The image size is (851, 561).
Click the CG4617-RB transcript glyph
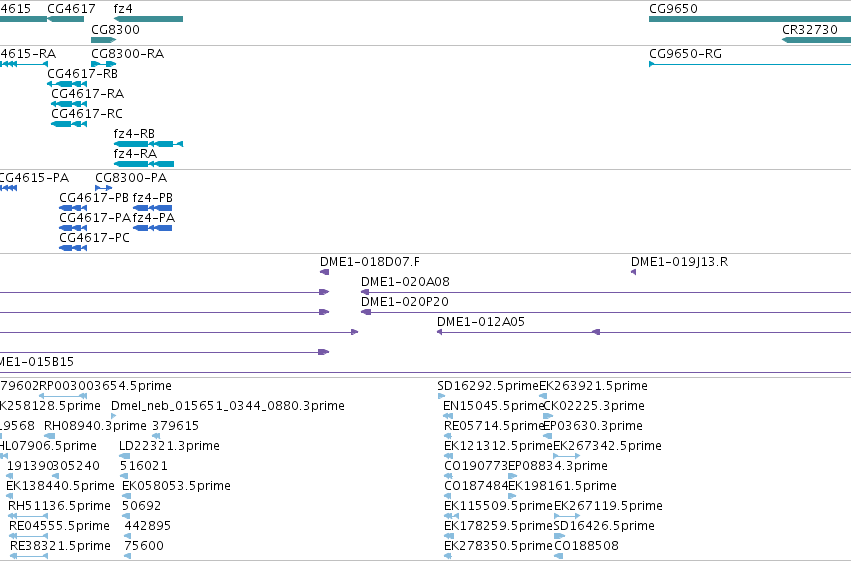pos(67,84)
